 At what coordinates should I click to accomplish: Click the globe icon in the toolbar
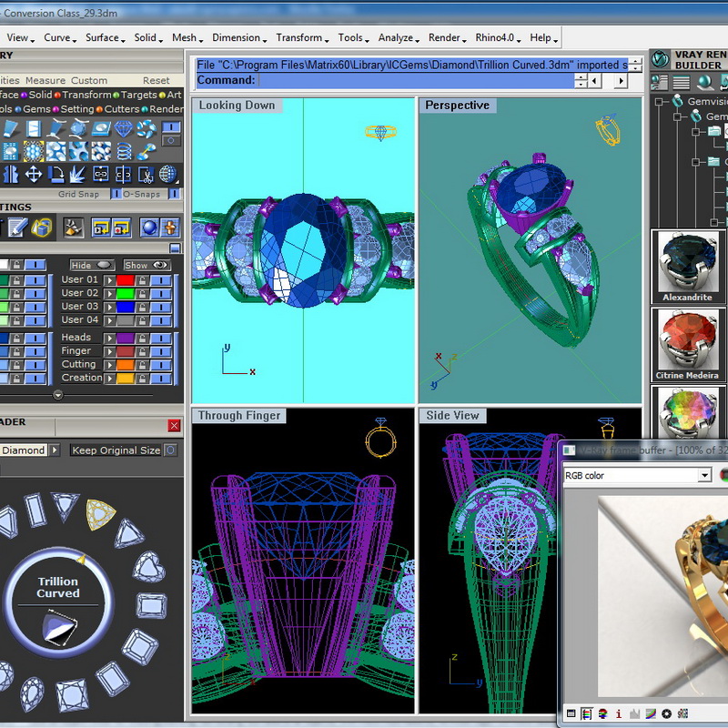pos(168,174)
